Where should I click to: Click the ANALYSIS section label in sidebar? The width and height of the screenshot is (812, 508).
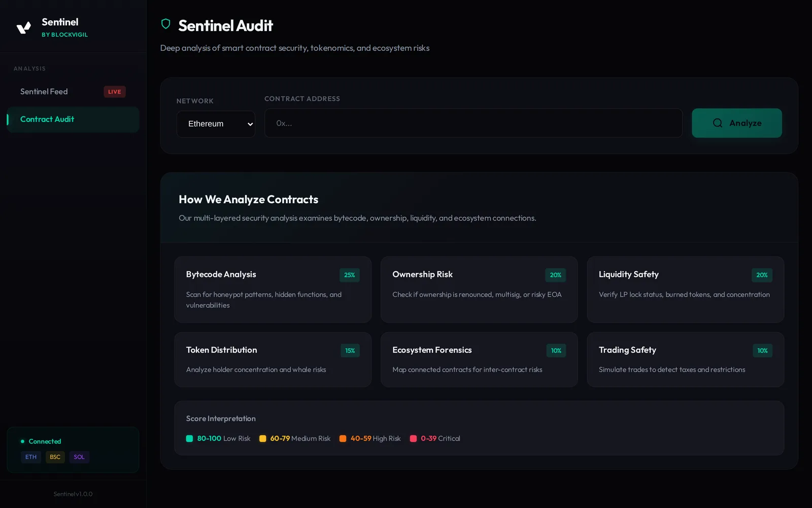tap(29, 69)
